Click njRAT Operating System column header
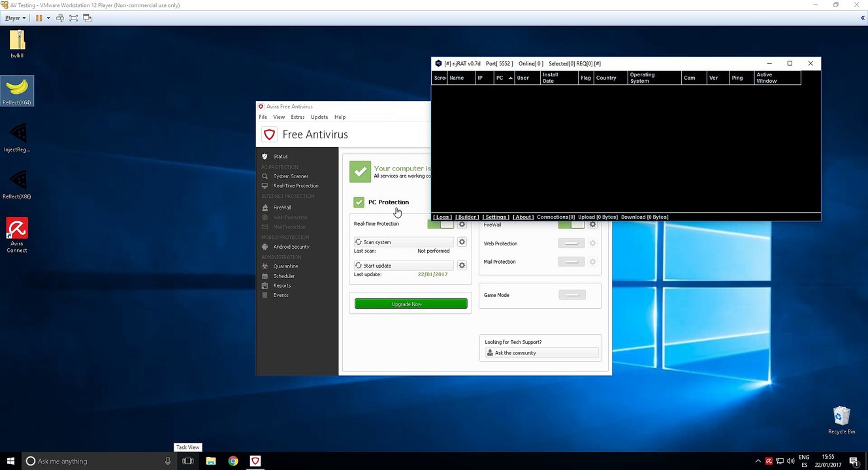 click(x=654, y=78)
